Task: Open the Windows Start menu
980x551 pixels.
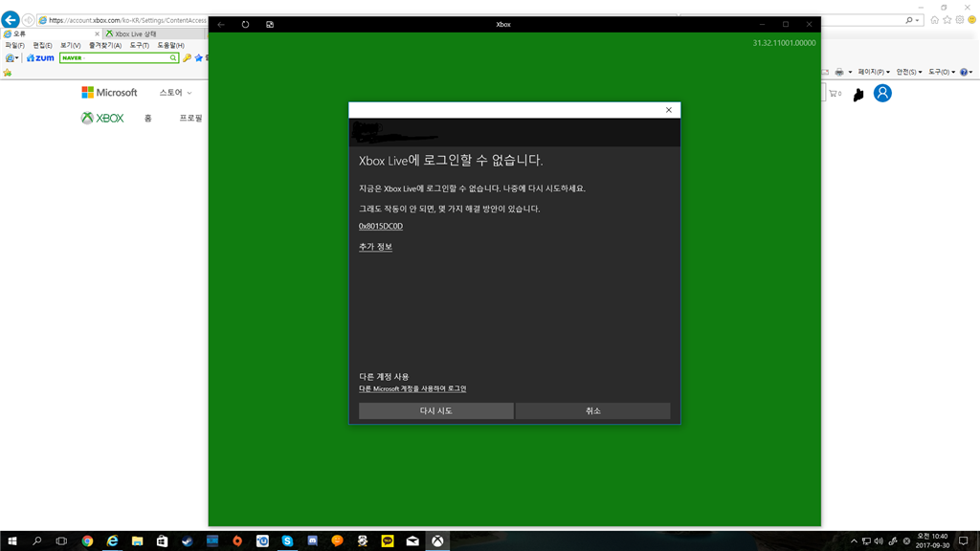Action: tap(11, 541)
